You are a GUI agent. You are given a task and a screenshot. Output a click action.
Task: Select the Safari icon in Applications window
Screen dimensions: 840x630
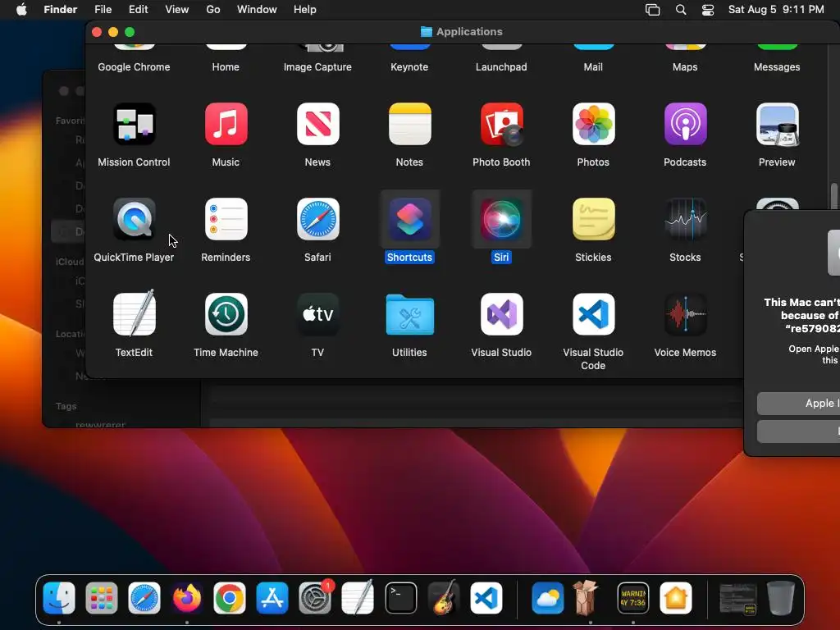point(317,219)
